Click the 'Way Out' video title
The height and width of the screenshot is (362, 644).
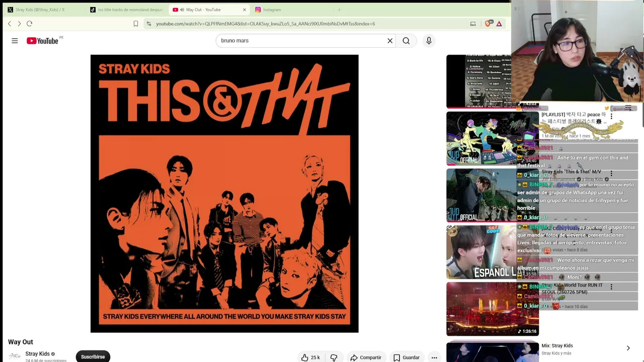(x=21, y=342)
